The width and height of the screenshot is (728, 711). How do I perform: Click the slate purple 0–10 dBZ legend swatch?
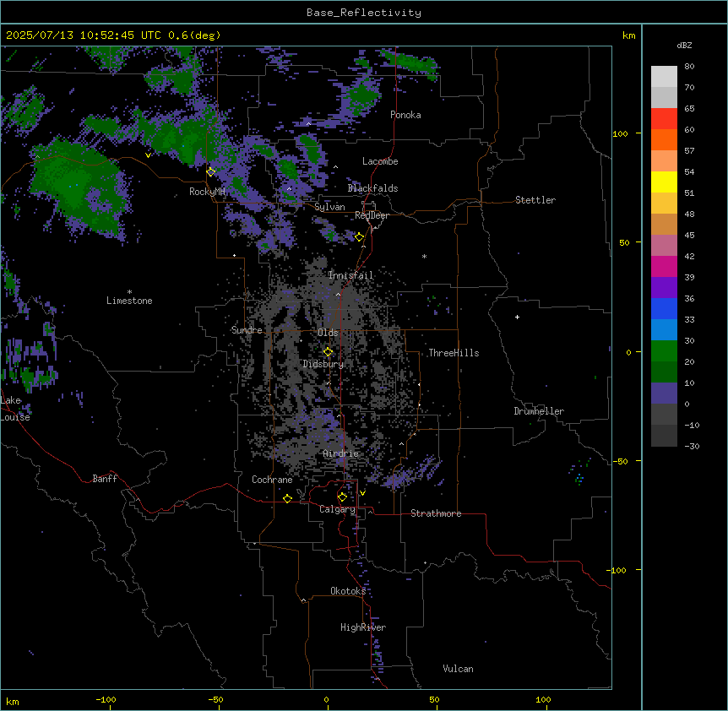pyautogui.click(x=664, y=393)
